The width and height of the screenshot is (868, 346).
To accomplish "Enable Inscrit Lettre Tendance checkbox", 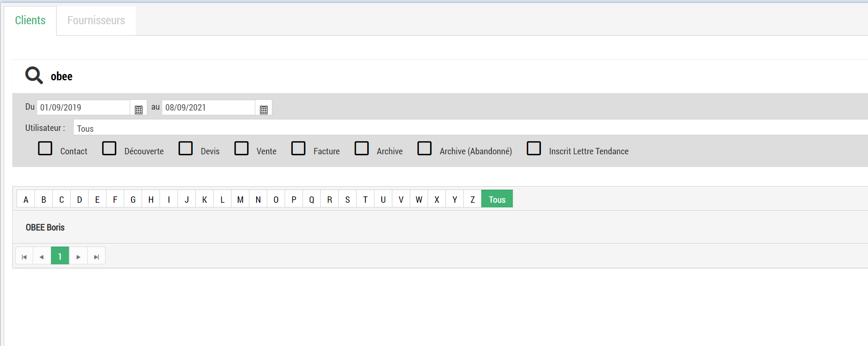I will point(534,148).
